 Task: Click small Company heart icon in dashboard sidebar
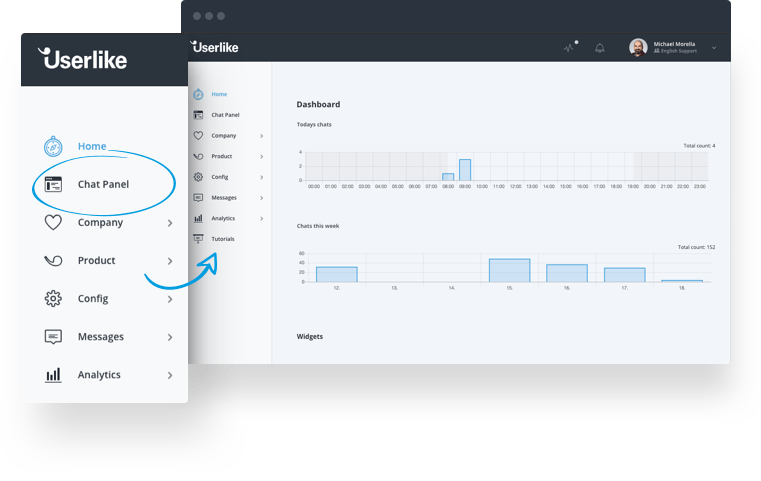[x=198, y=135]
